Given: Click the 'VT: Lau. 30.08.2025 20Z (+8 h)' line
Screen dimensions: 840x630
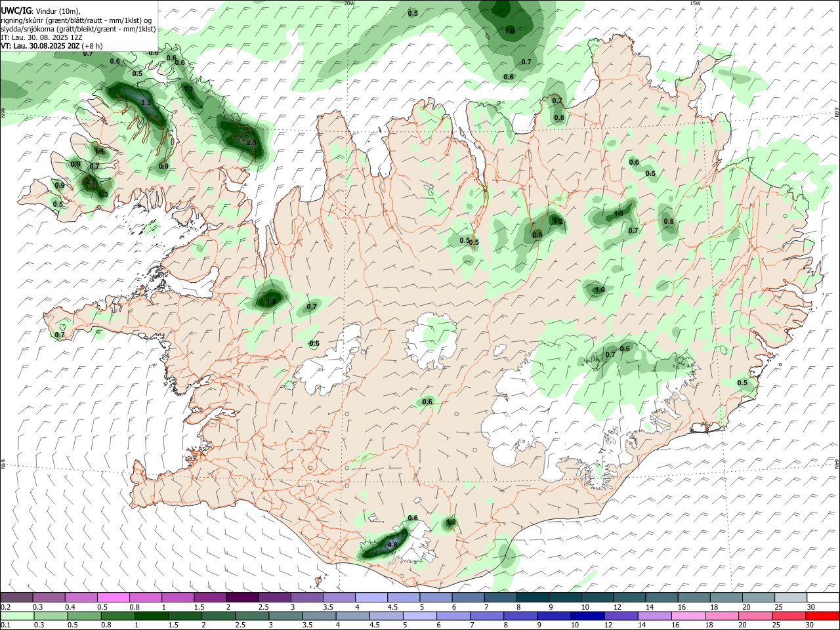Looking at the screenshot, I should (x=52, y=46).
